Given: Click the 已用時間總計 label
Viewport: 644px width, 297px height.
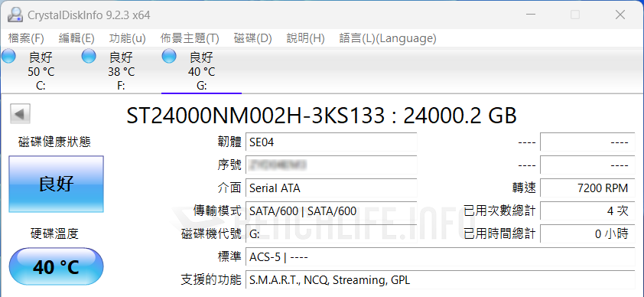Looking at the screenshot, I should point(500,234).
